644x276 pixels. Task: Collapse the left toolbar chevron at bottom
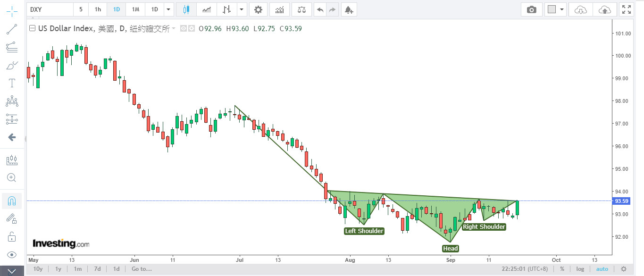point(12,271)
